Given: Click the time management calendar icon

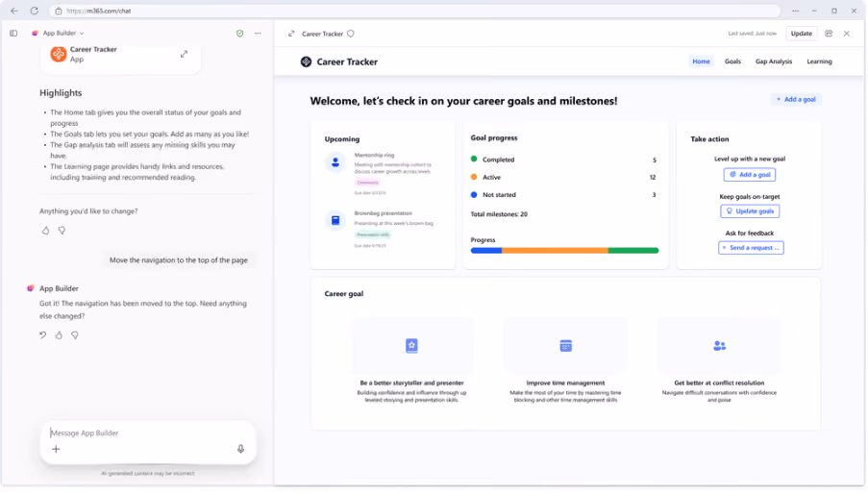Looking at the screenshot, I should pyautogui.click(x=565, y=346).
